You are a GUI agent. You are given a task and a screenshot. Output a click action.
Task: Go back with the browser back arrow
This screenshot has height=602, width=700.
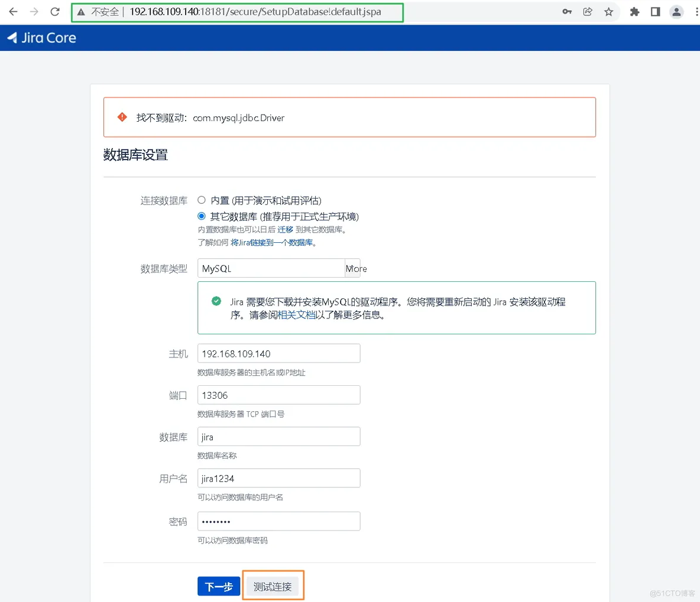(x=13, y=12)
